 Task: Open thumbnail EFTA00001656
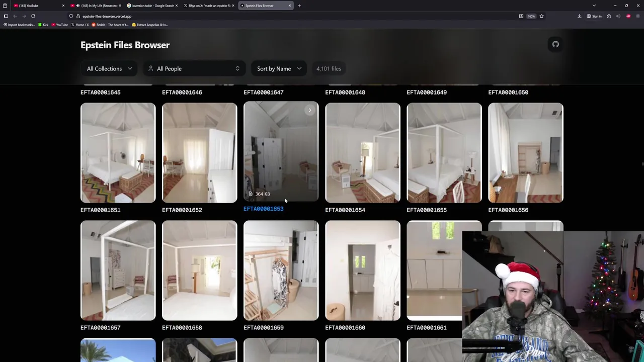(x=526, y=153)
